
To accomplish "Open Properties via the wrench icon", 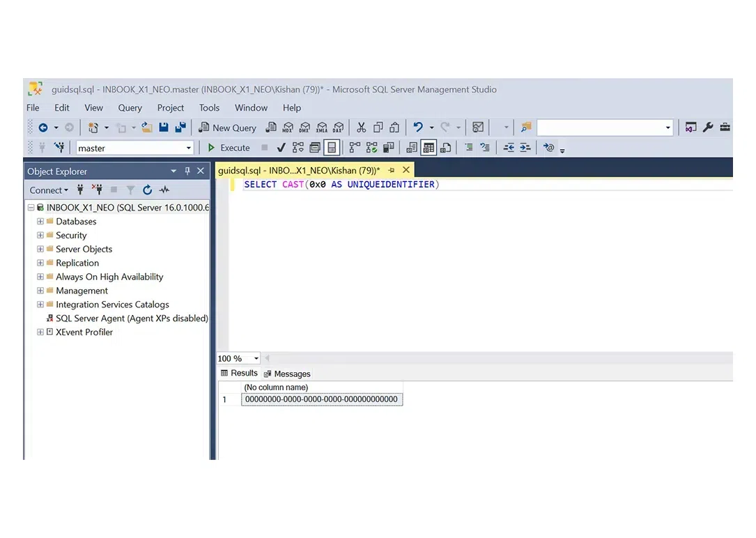I will click(708, 128).
